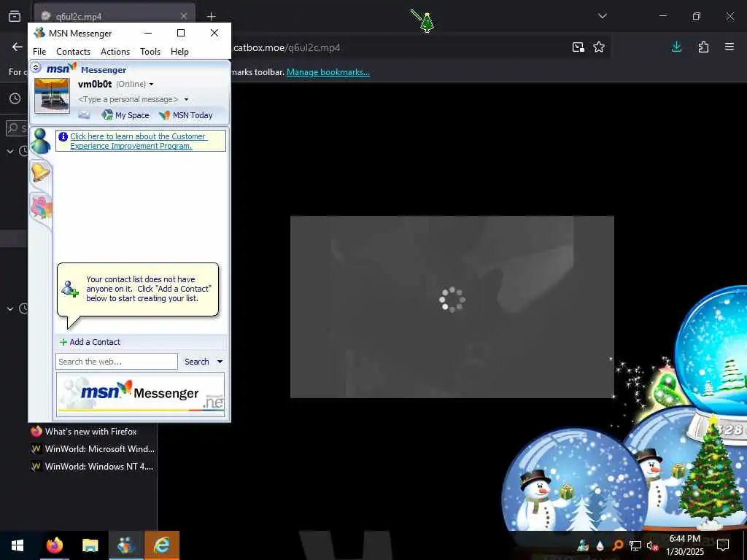Click the add-contact person icon in the speech bubble
747x560 pixels.
69,289
